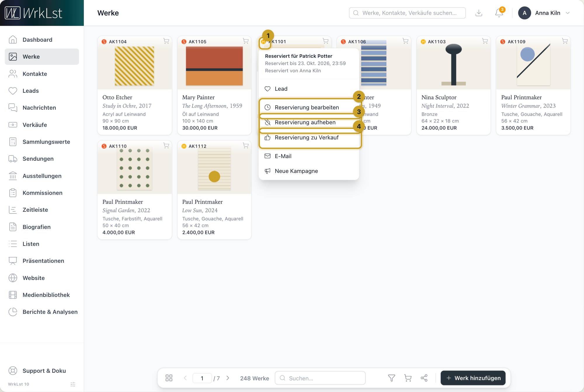The image size is (584, 392).
Task: Add AK1105 to cart icon
Action: point(246,41)
